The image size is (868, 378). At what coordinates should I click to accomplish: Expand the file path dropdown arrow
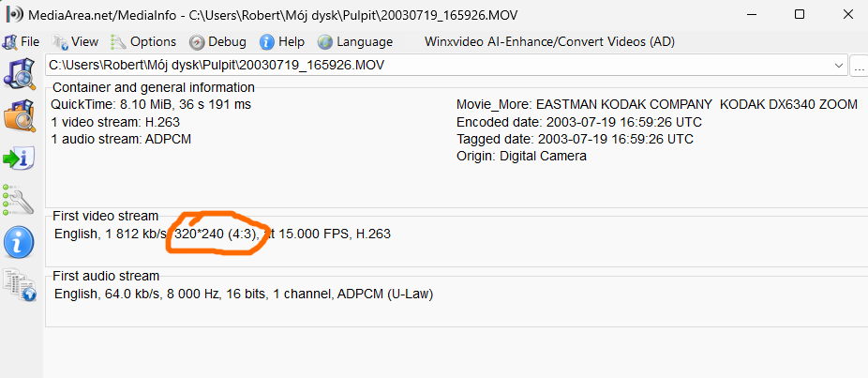click(x=837, y=65)
